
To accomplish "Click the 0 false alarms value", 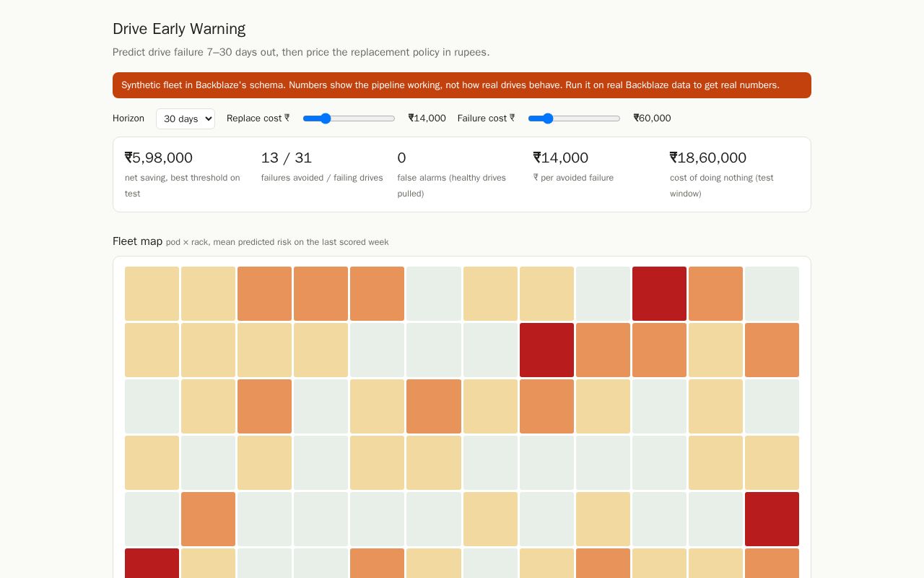I will point(401,158).
